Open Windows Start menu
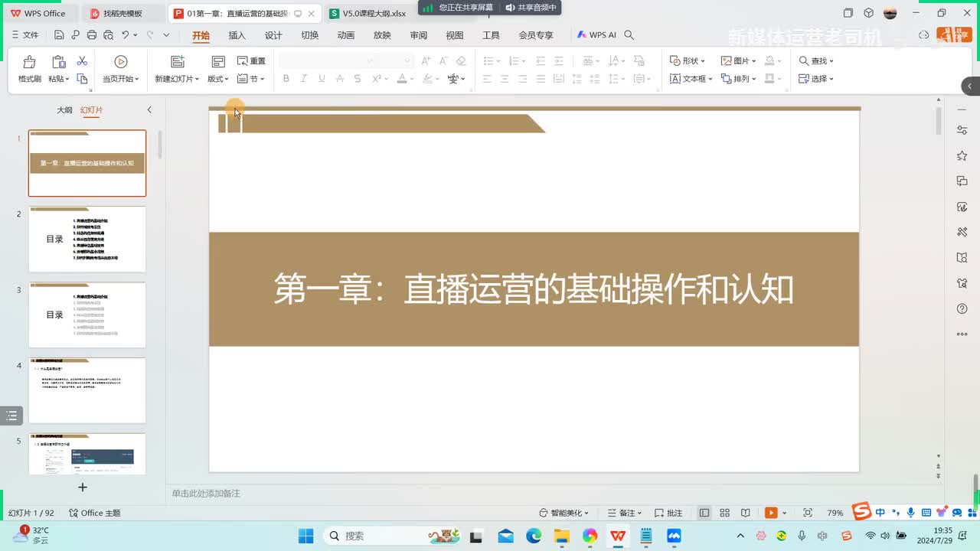Viewport: 980px width, 551px height. [305, 536]
